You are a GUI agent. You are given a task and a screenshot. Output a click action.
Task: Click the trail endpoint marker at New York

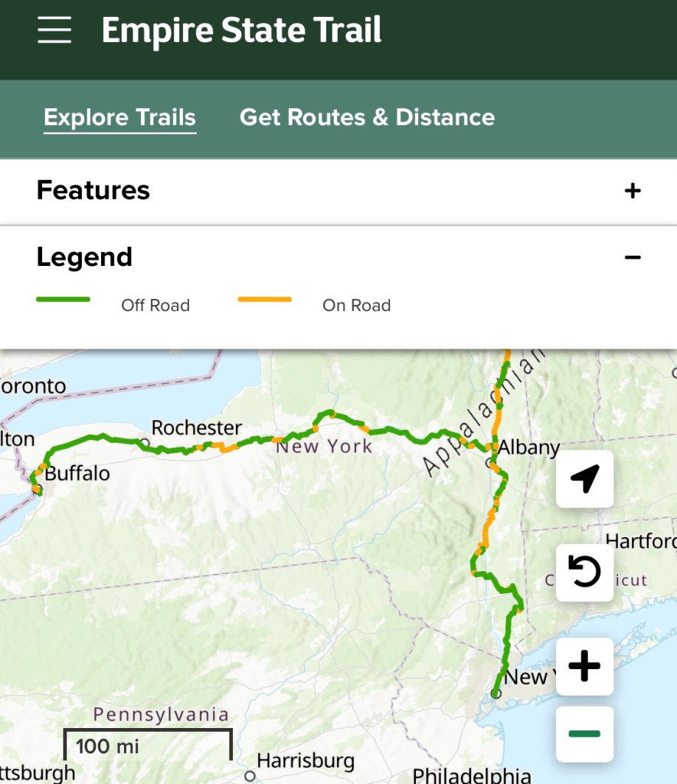tap(495, 694)
